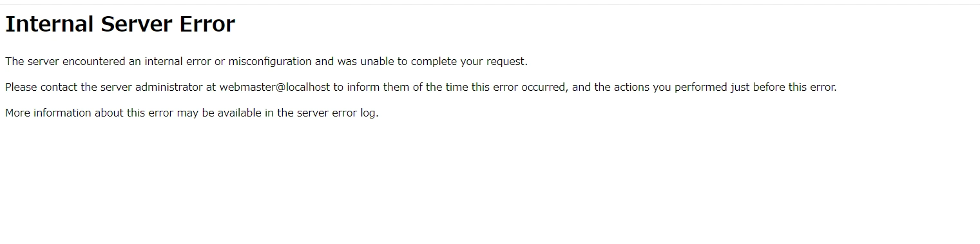Click the words "just before this error"
Screen dimensions: 980x244
click(x=782, y=88)
